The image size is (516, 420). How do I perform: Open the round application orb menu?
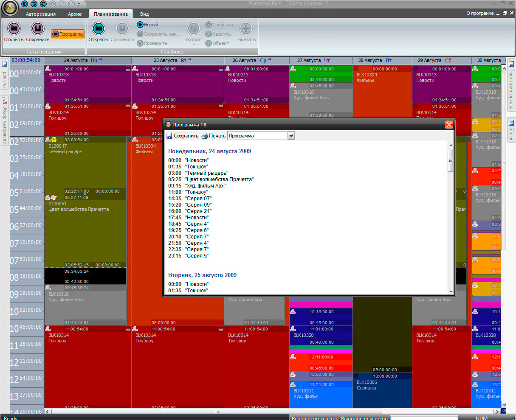(x=10, y=7)
